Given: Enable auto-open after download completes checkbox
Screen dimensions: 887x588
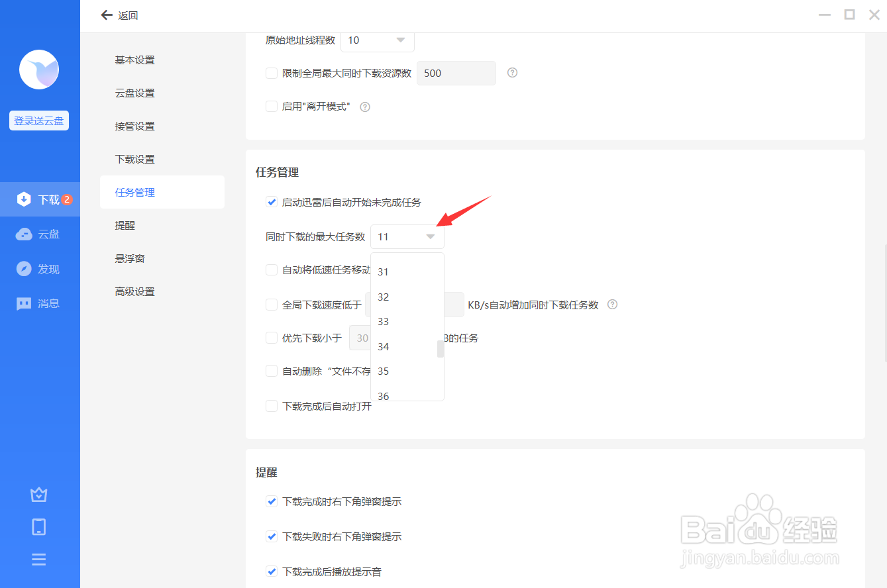Looking at the screenshot, I should 272,406.
